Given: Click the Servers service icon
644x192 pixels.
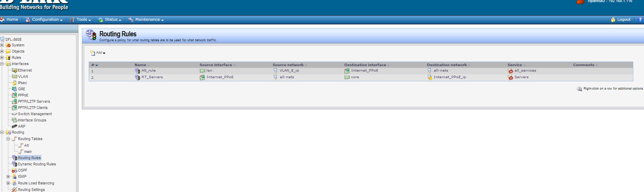Looking at the screenshot, I should tap(510, 77).
